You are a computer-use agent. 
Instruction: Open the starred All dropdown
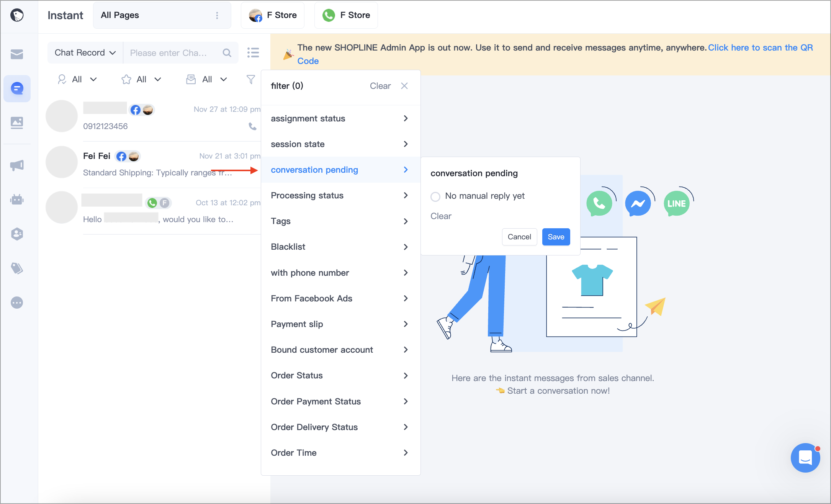(141, 79)
